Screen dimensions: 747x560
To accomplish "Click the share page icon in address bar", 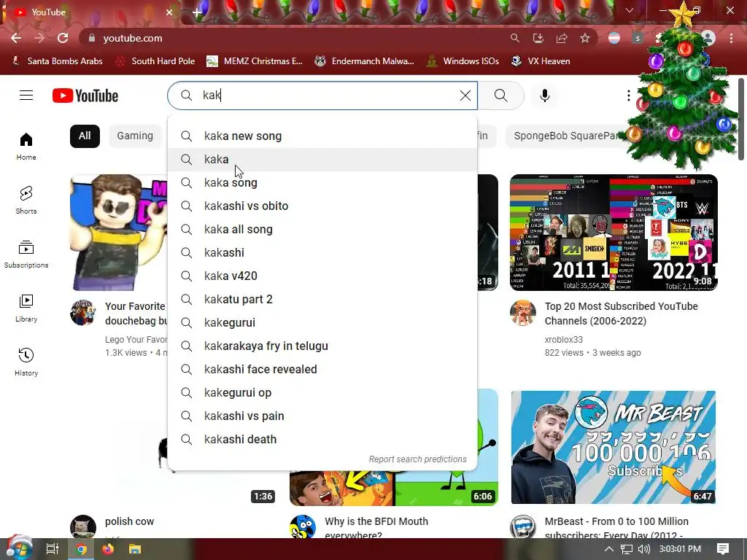I will [562, 38].
